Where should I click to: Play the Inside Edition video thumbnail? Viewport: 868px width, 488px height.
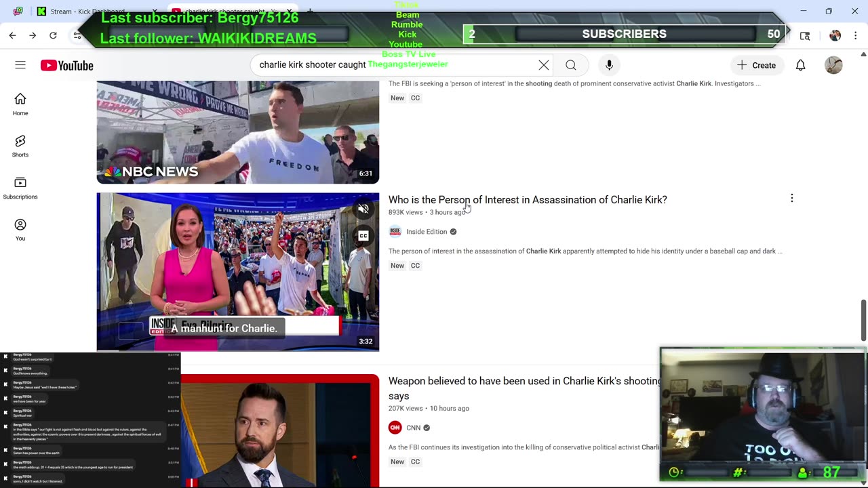(x=238, y=272)
